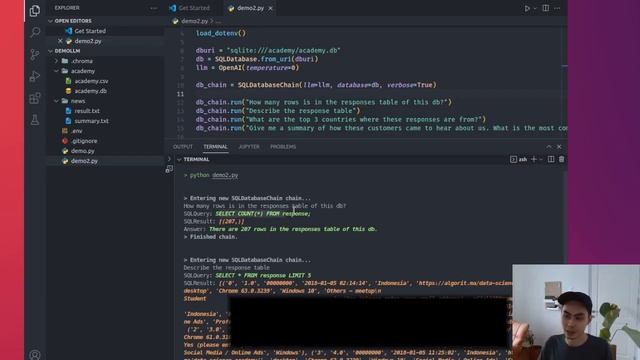Close the demo2.py editor tab

pos(270,8)
